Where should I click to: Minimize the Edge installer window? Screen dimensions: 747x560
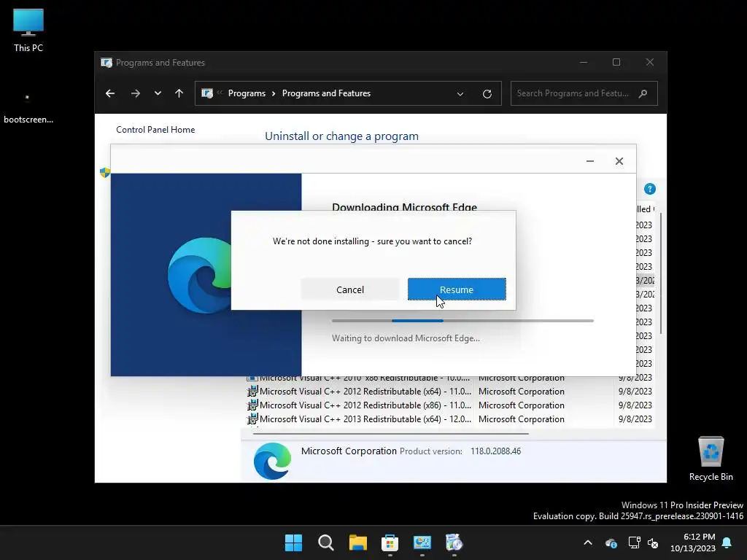589,161
